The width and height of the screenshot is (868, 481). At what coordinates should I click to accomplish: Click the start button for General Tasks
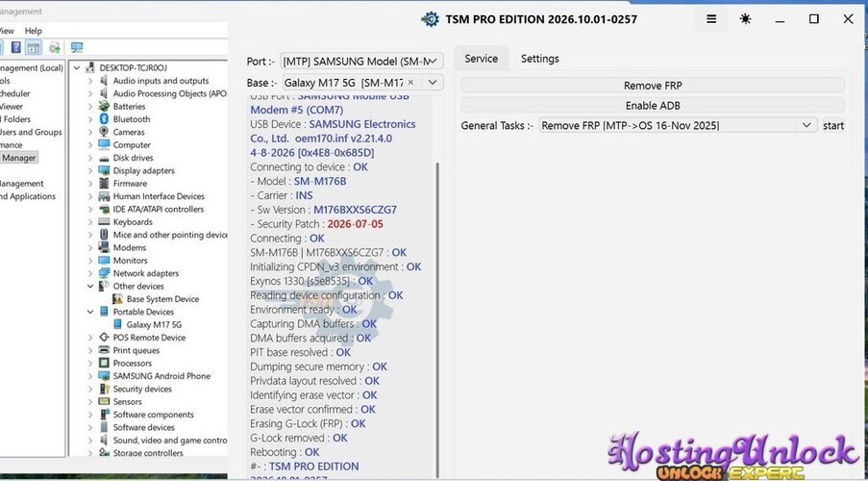coord(833,126)
